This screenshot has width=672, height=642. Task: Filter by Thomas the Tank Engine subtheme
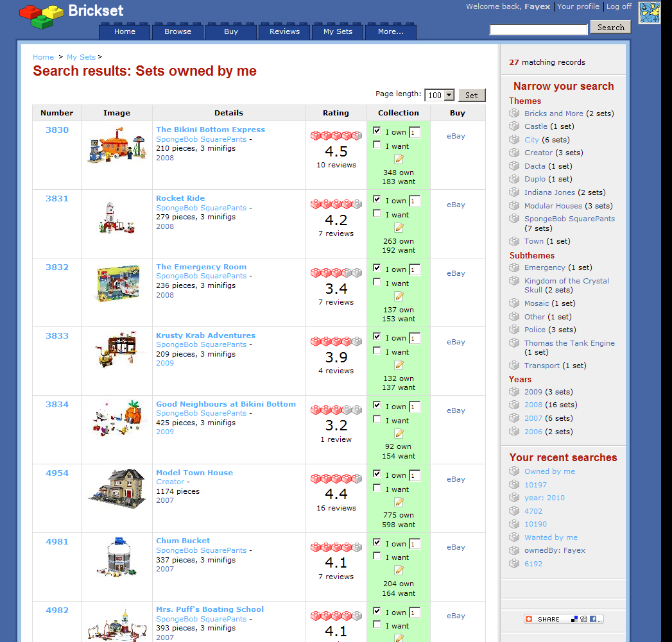tap(569, 343)
